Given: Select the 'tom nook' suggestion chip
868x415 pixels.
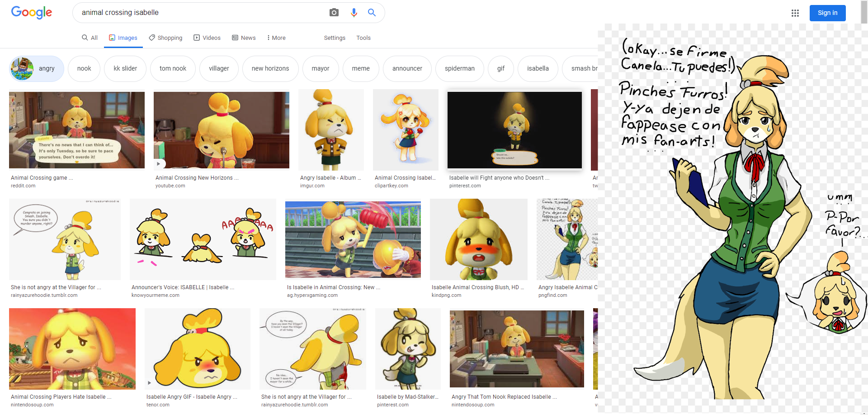Looking at the screenshot, I should click(x=173, y=69).
